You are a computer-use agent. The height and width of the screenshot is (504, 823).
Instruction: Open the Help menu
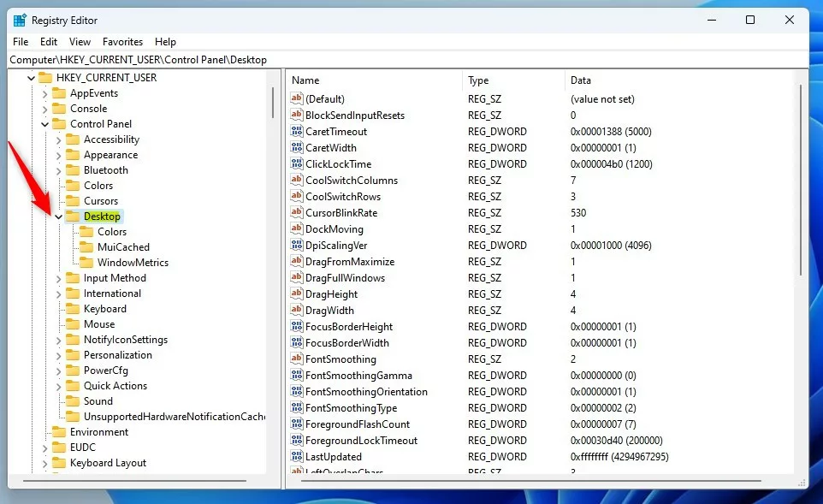pyautogui.click(x=165, y=41)
